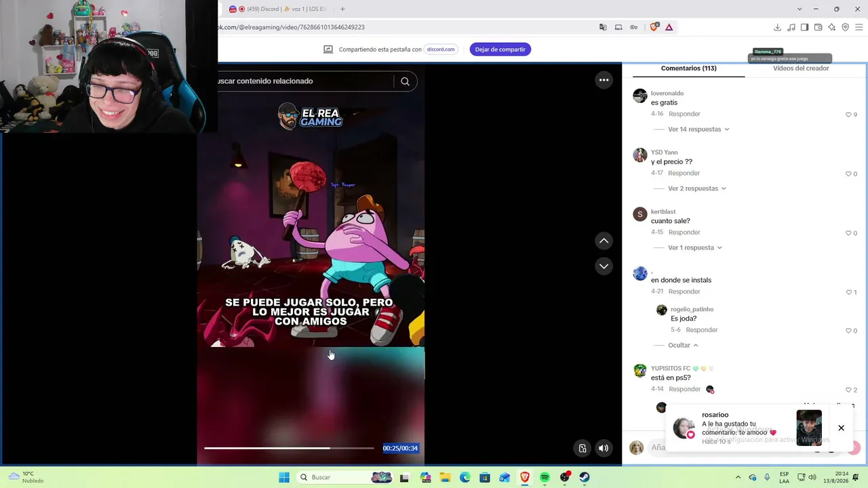Open YSD Yann's profile avatar

pos(640,155)
